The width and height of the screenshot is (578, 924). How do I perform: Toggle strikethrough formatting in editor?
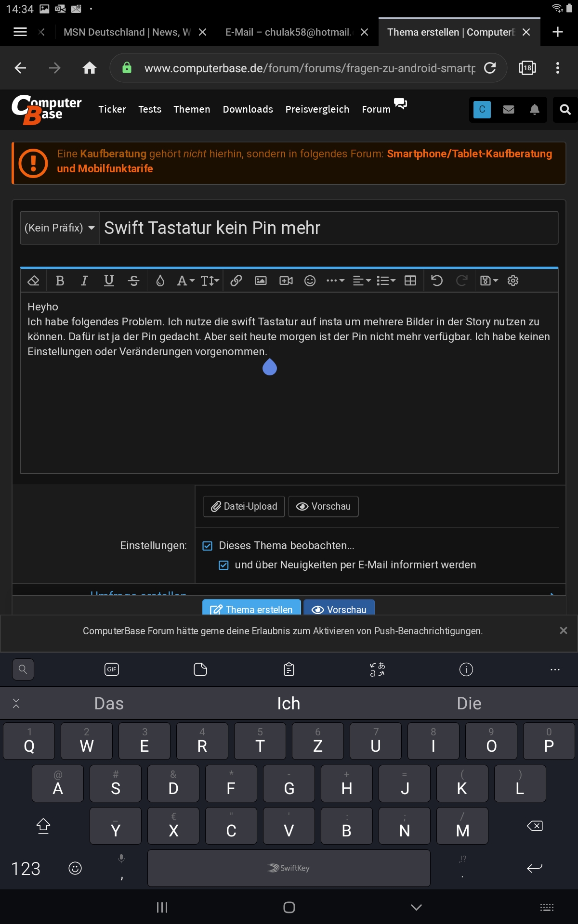134,281
